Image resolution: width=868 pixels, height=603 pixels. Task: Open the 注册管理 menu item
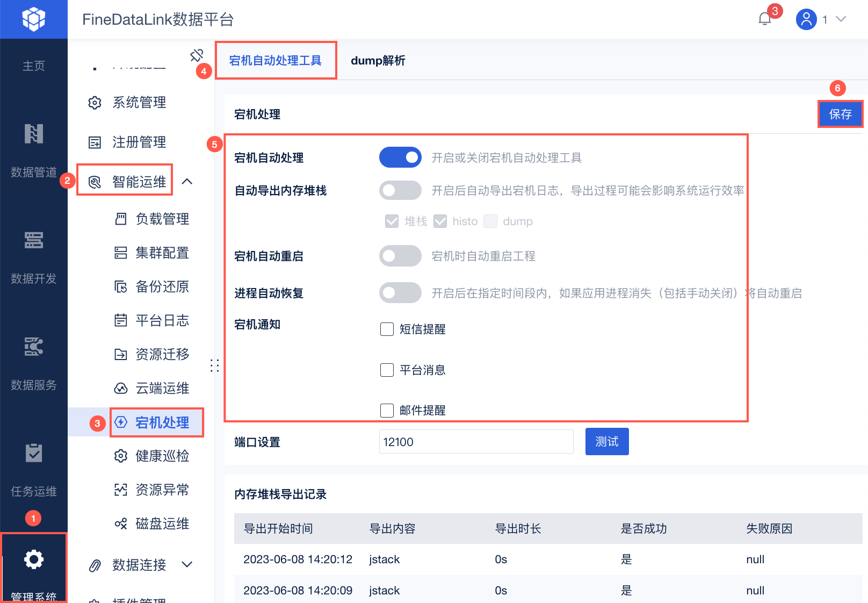pyautogui.click(x=139, y=142)
